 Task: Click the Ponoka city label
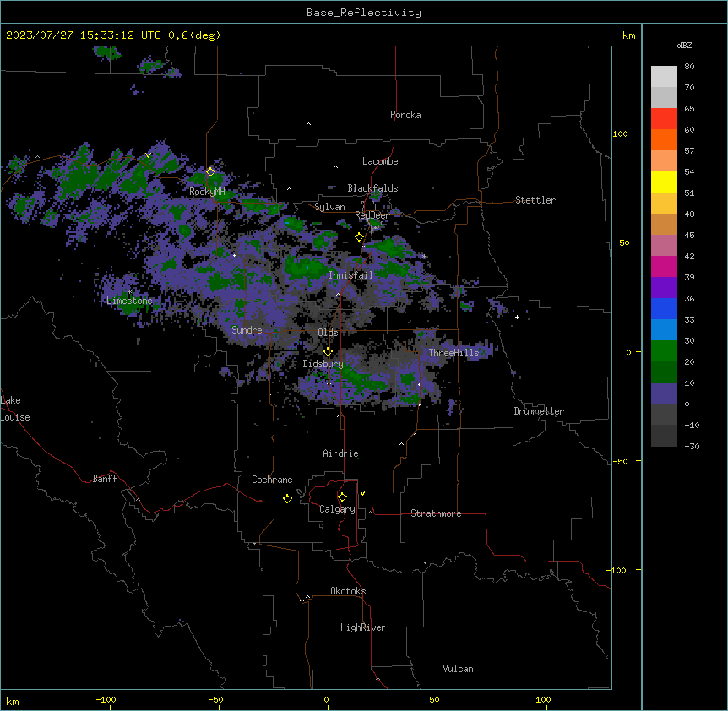click(x=405, y=115)
